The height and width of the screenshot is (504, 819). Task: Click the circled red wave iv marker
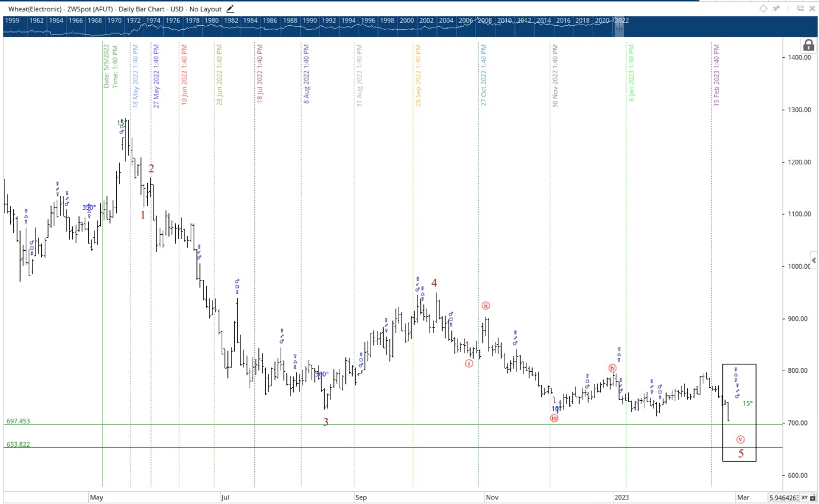pyautogui.click(x=612, y=368)
